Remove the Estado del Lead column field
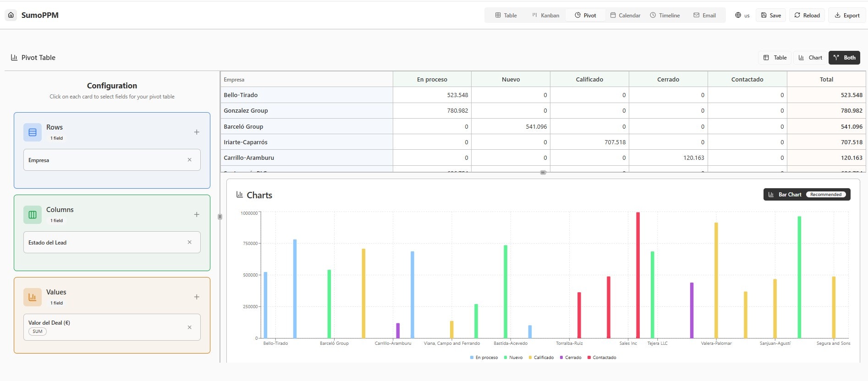Screen dimensions: 868x381 tap(189, 242)
